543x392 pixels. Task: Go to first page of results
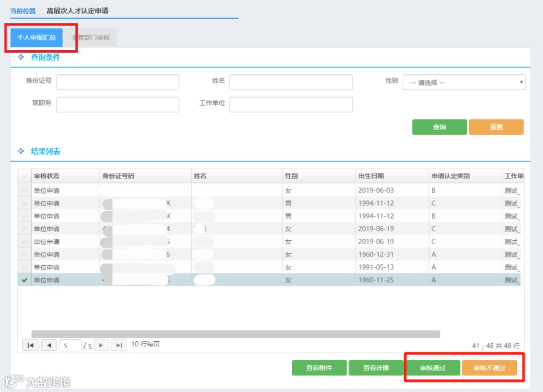(x=31, y=345)
